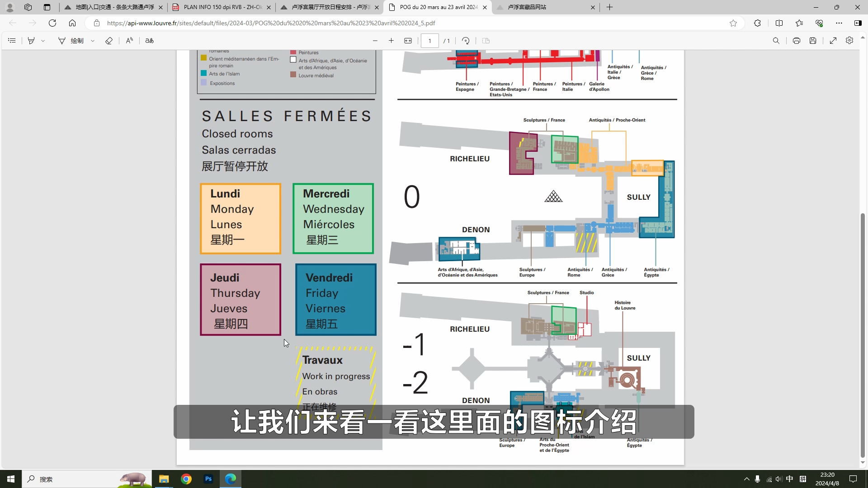Open the notification center
Image resolution: width=868 pixels, height=488 pixels.
(853, 479)
